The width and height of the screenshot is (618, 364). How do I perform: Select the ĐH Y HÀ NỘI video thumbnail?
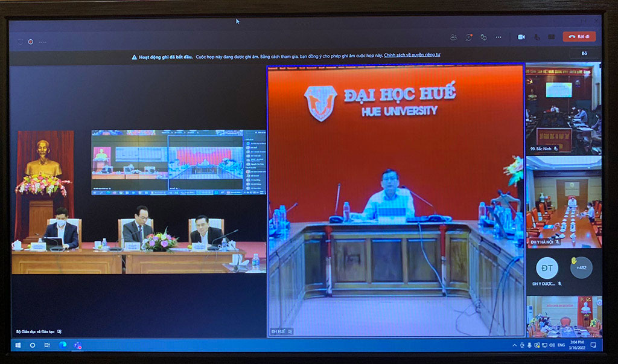point(564,202)
